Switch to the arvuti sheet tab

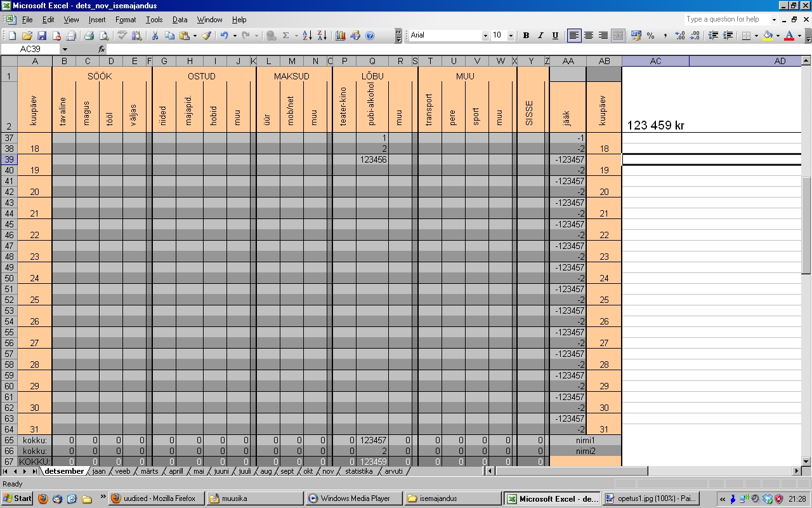pos(393,471)
